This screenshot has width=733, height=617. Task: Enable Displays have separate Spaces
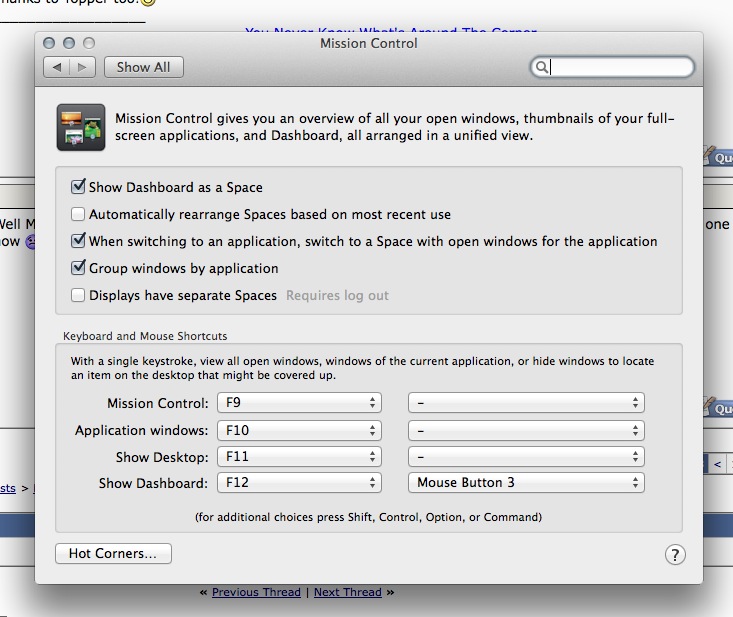78,295
